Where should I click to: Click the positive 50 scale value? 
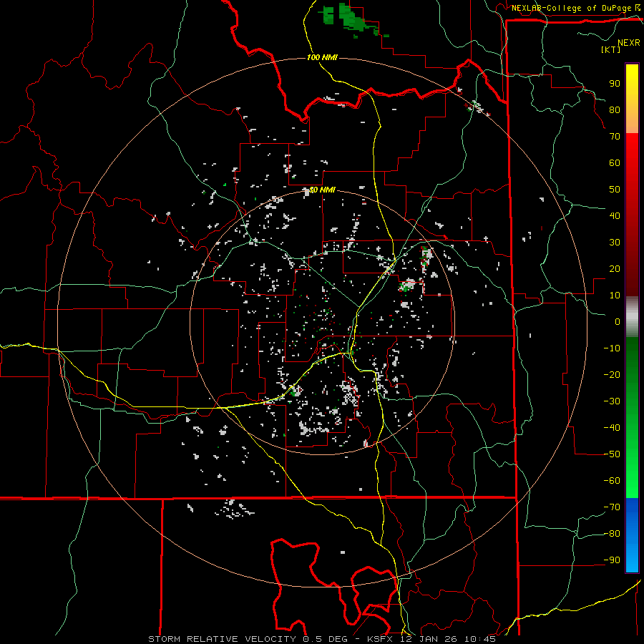click(x=615, y=190)
